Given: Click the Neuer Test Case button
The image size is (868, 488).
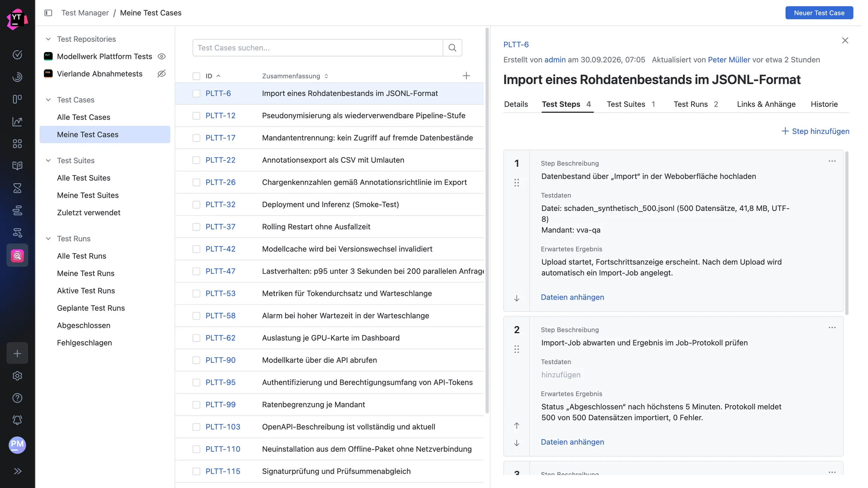Looking at the screenshot, I should tap(819, 13).
